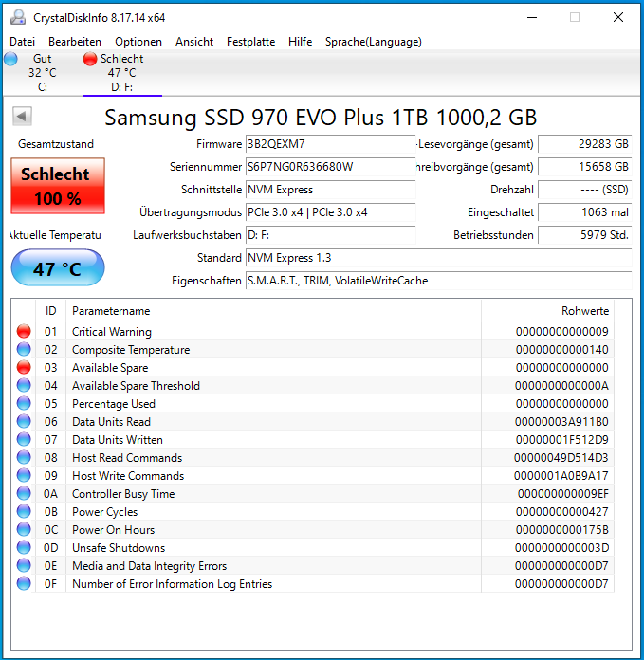The width and height of the screenshot is (644, 660).
Task: Click blue status orb of Composite Temperature row
Action: [x=24, y=349]
